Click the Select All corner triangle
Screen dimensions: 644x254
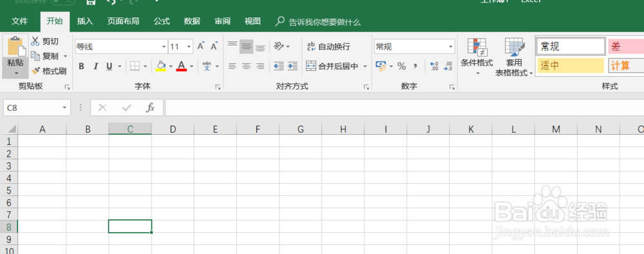point(12,130)
